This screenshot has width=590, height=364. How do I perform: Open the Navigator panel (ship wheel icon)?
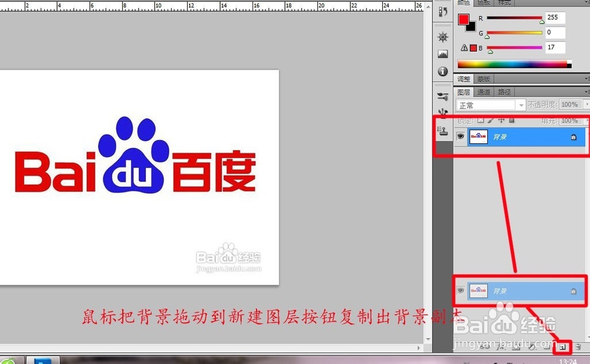click(443, 37)
